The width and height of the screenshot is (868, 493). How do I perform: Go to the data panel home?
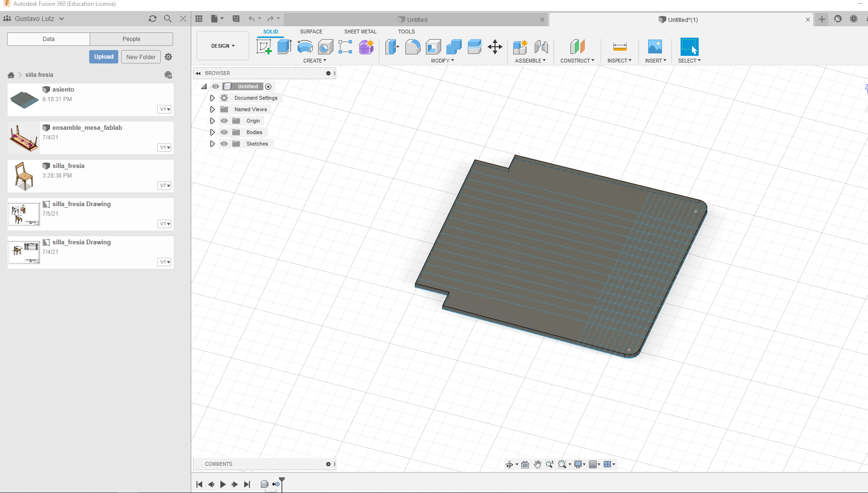11,75
